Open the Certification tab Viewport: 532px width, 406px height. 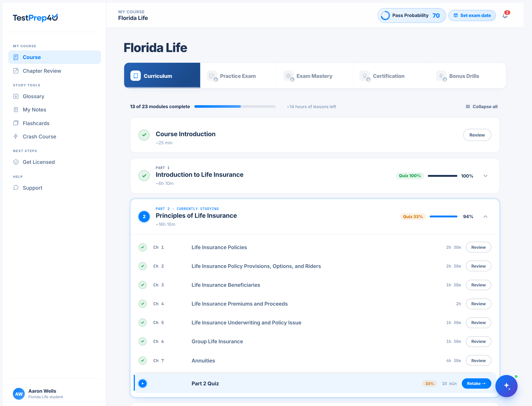tap(391, 76)
